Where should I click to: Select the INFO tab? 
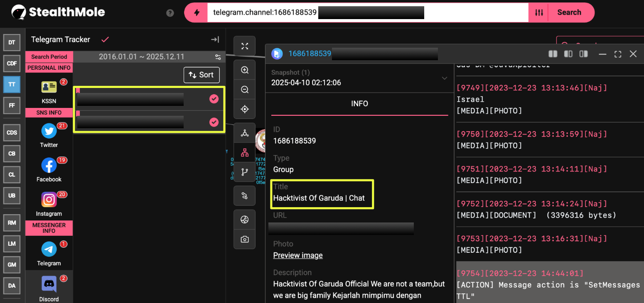tap(359, 104)
